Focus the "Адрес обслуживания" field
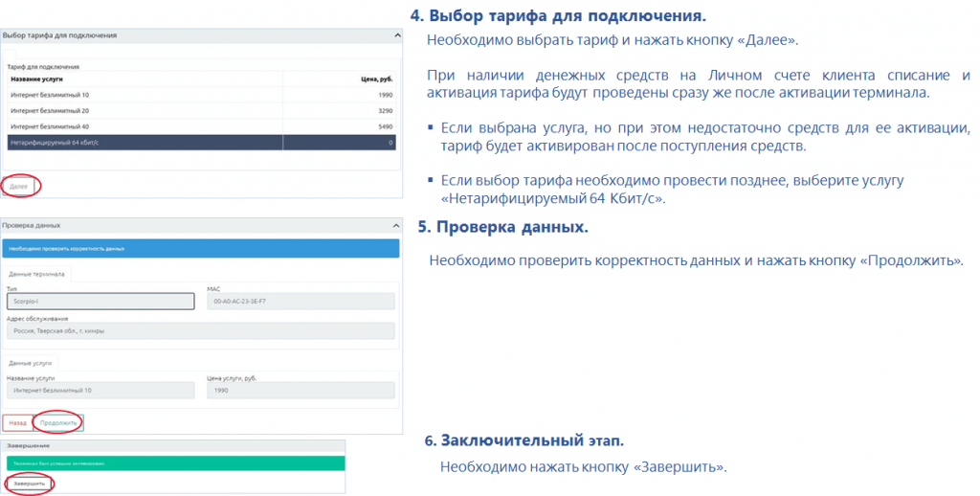This screenshot has width=980, height=496. (x=199, y=331)
